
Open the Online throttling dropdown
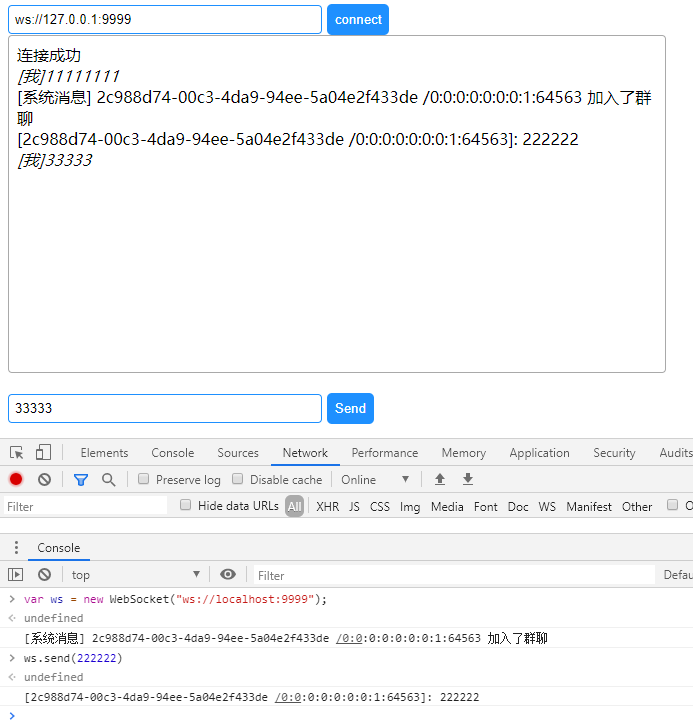375,479
